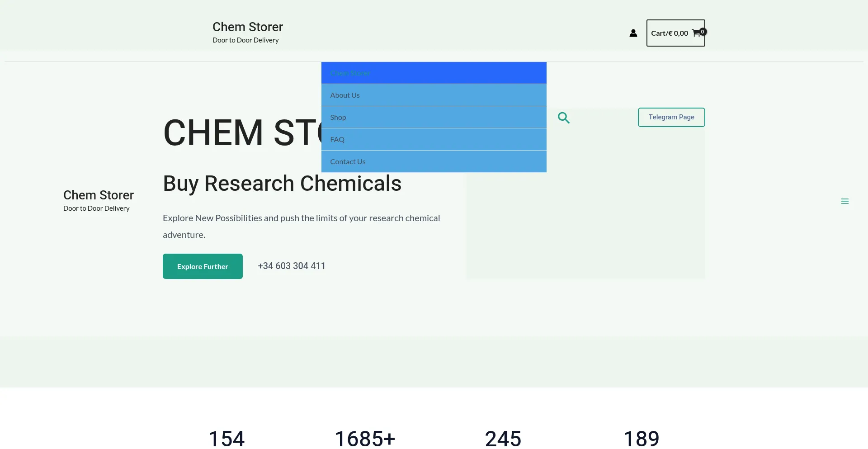Select Contact Us in the menu
This screenshot has height=449, width=868.
coord(348,161)
